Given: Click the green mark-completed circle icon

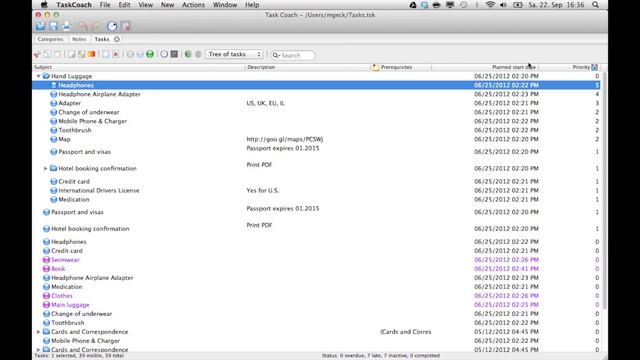Looking at the screenshot, I should coord(150,54).
